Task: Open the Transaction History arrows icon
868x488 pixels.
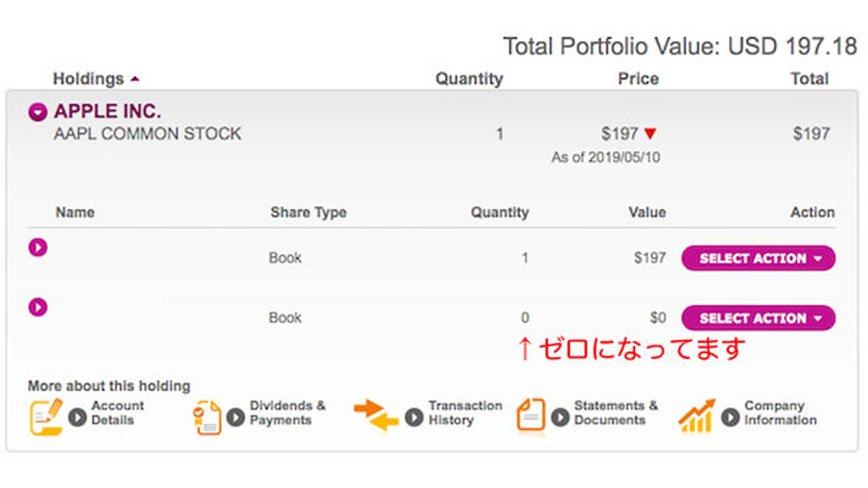Action: [x=376, y=416]
